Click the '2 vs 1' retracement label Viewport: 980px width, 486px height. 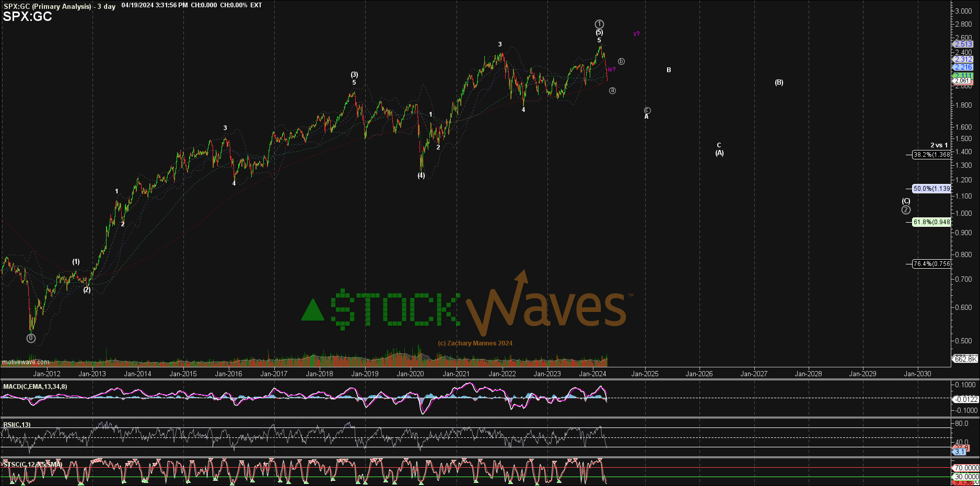tap(939, 145)
